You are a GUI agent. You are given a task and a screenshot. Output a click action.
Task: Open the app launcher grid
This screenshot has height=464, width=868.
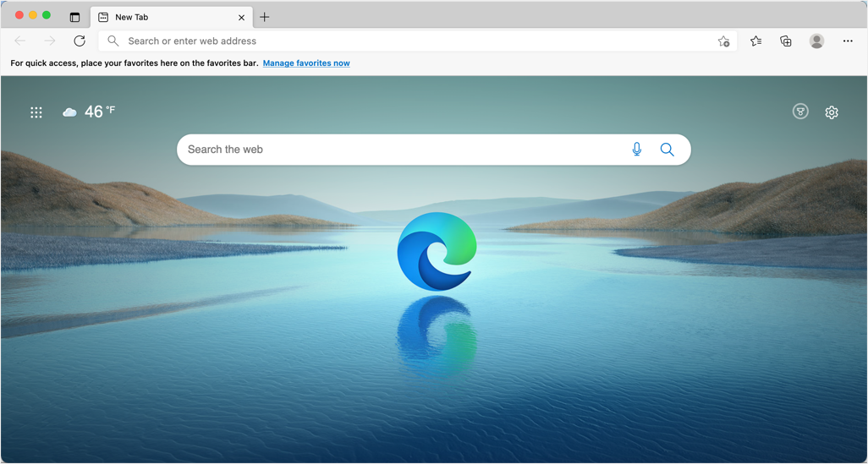[x=36, y=112]
